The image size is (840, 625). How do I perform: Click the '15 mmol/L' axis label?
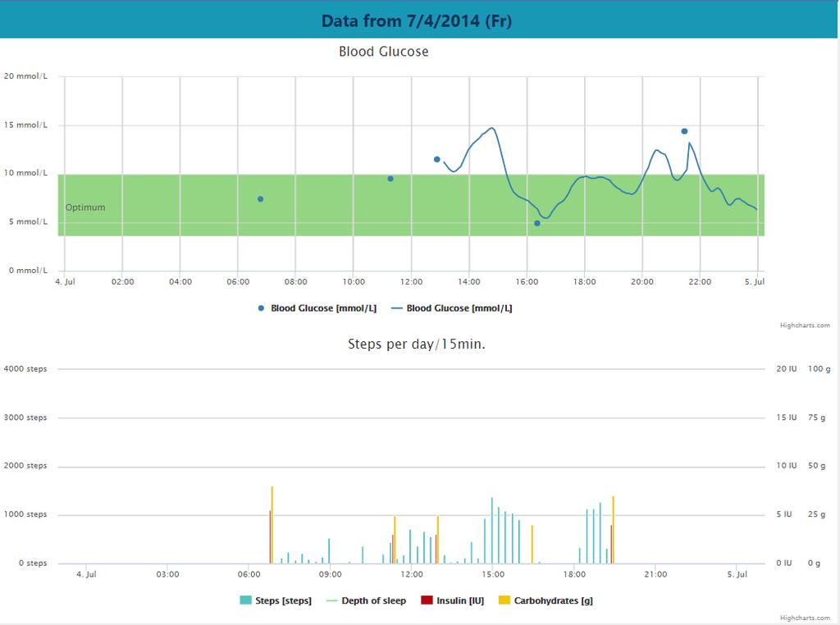[25, 125]
